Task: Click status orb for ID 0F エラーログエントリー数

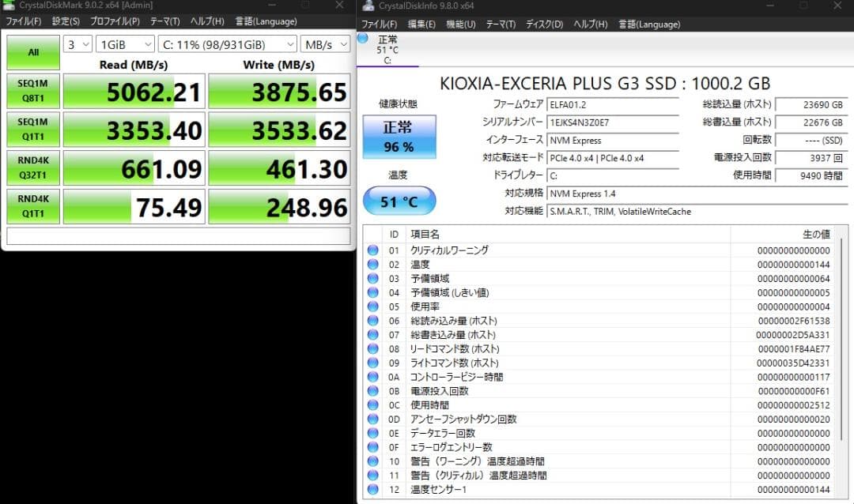Action: point(372,447)
